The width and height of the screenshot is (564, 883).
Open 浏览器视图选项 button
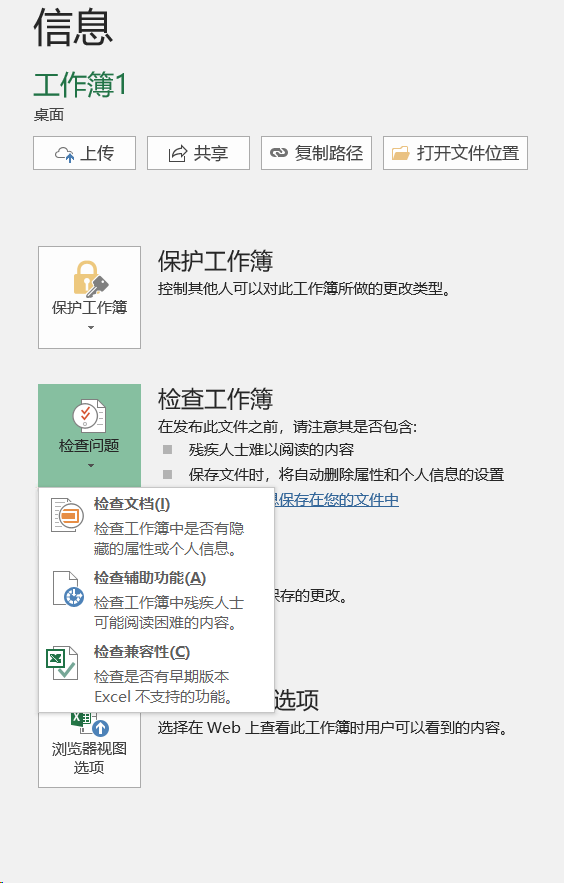[89, 750]
